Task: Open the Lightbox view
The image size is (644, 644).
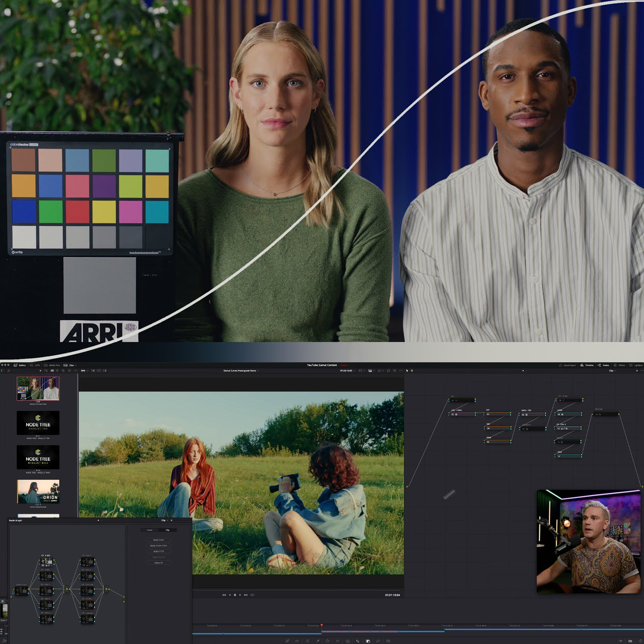Action: 635,365
